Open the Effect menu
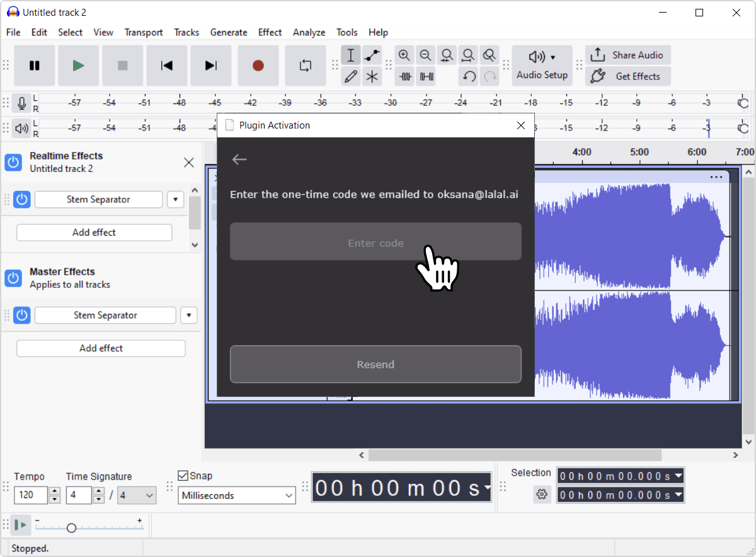 click(x=270, y=32)
